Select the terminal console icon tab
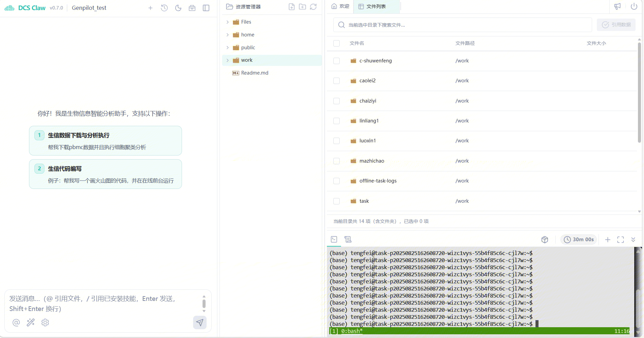644x338 pixels. [x=334, y=239]
